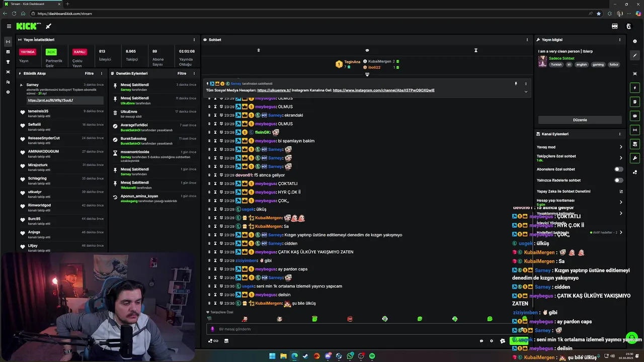This screenshot has height=362, width=644.
Task: Open Denetim Eylemleri panel options menu
Action: [194, 73]
